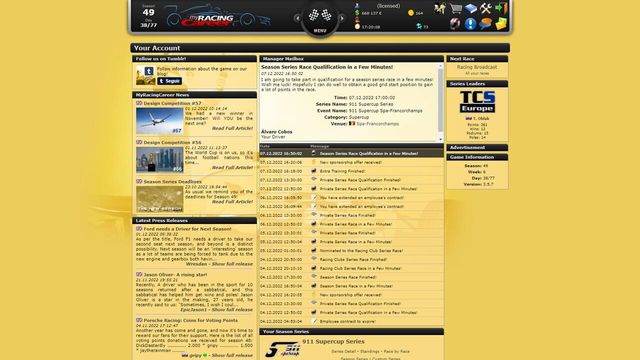Read Full Article for Design Competition #56

coord(232,167)
